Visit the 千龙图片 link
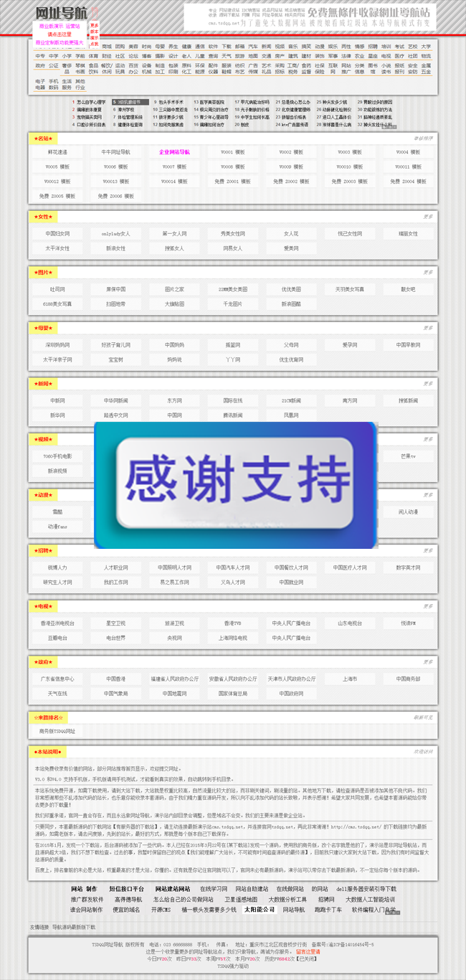 pos(233,304)
